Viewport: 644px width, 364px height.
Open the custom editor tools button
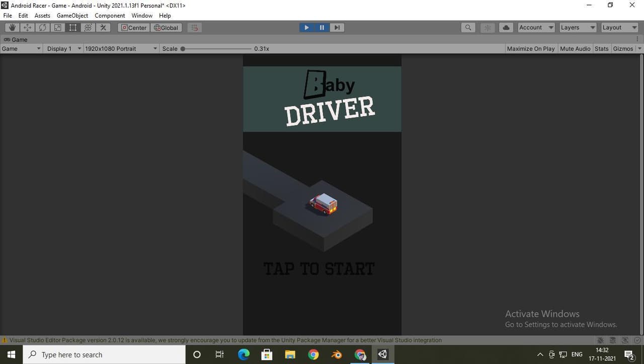[103, 28]
